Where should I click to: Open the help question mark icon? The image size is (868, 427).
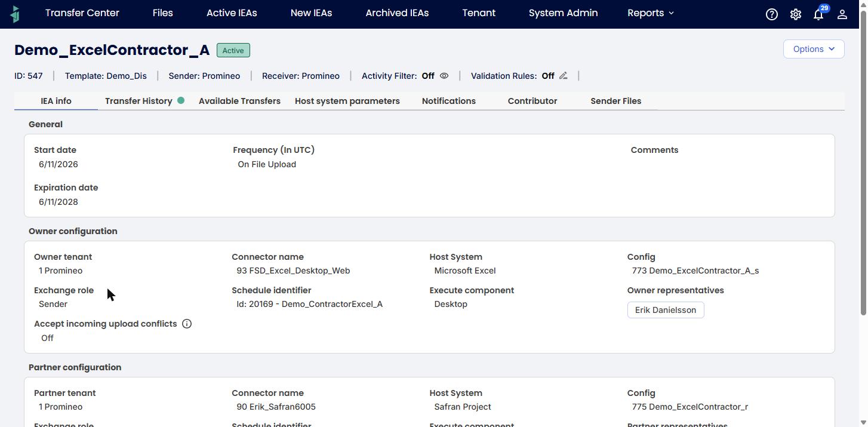771,14
